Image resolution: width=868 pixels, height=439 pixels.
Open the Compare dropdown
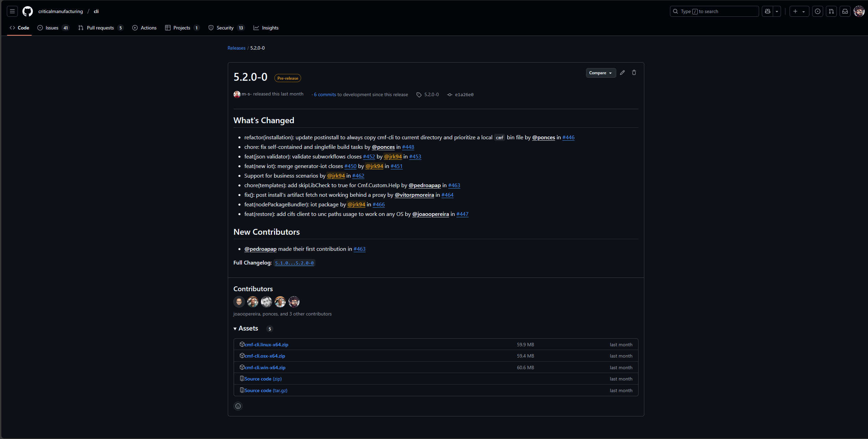pos(600,73)
